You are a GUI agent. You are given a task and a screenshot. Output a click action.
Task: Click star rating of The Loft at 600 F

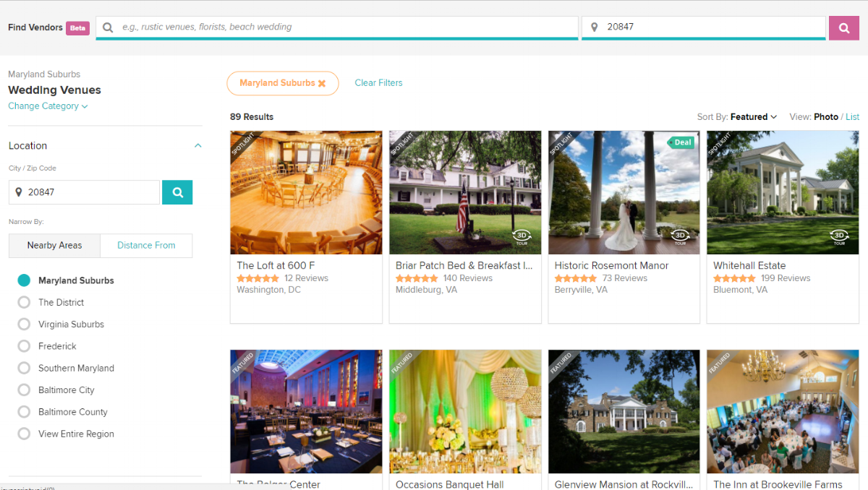click(x=258, y=278)
